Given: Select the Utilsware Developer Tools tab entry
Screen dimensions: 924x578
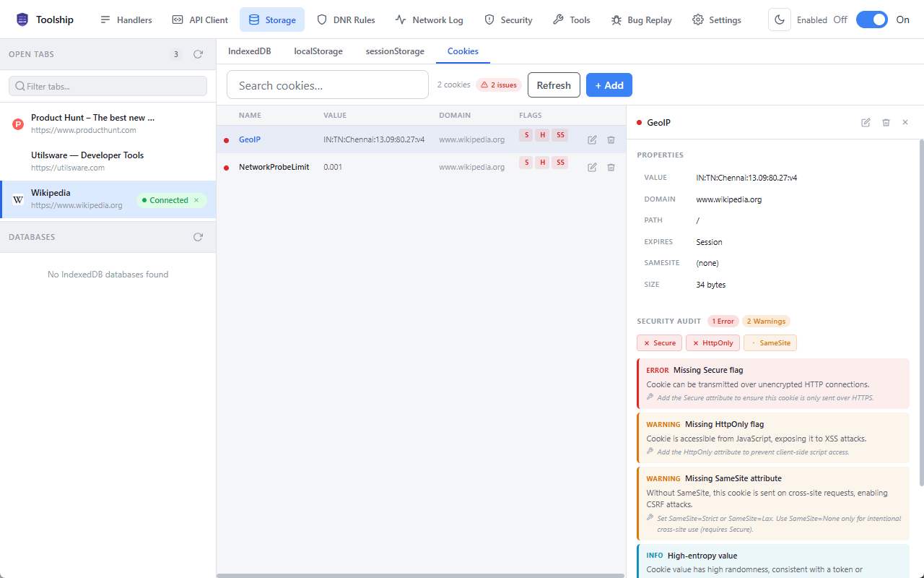Looking at the screenshot, I should 108,161.
